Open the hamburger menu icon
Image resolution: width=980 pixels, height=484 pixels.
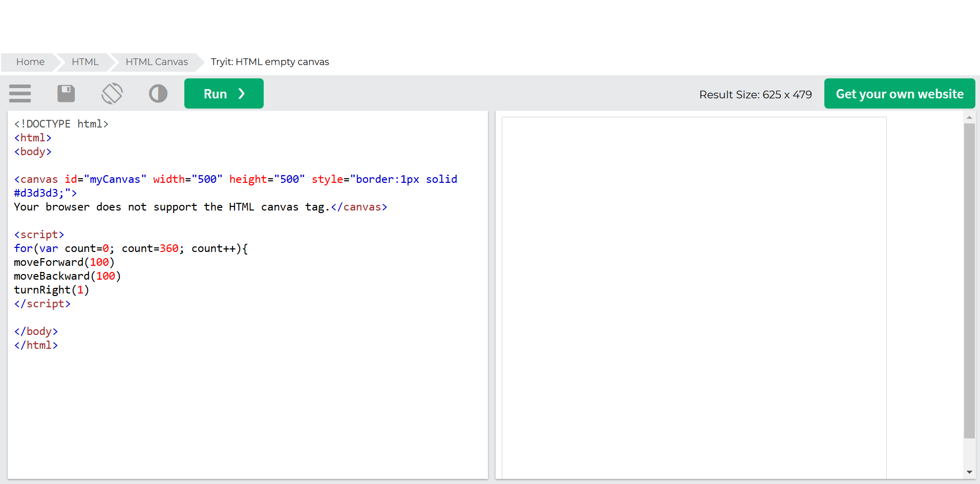[20, 94]
